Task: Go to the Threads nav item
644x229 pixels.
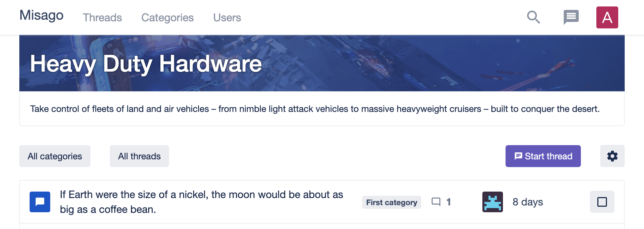Action: coord(102,18)
